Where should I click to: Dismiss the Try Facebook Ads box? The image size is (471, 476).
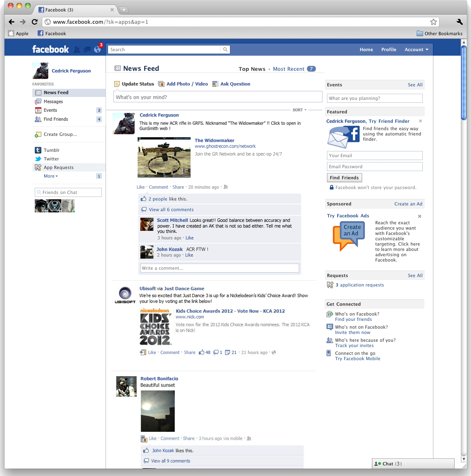[x=419, y=216]
